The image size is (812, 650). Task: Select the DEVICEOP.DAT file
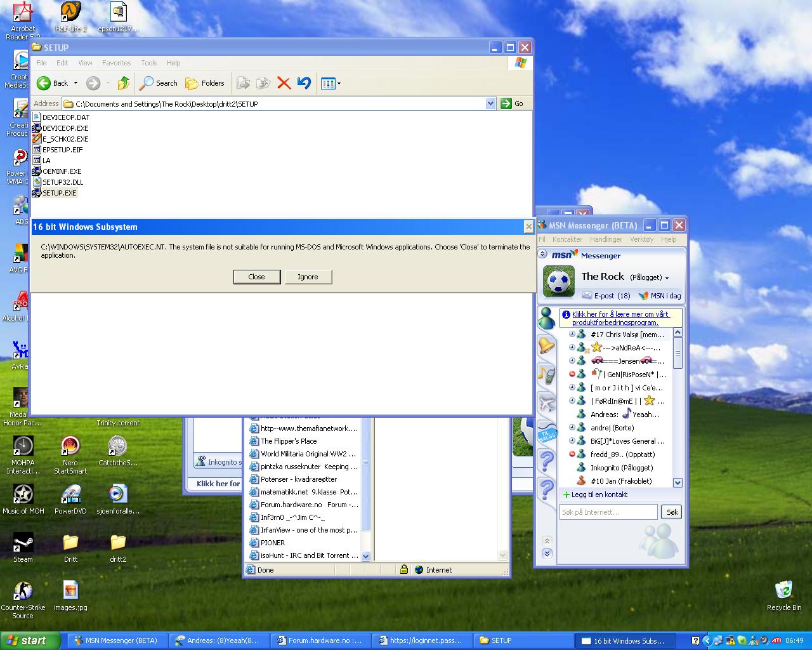(61, 117)
